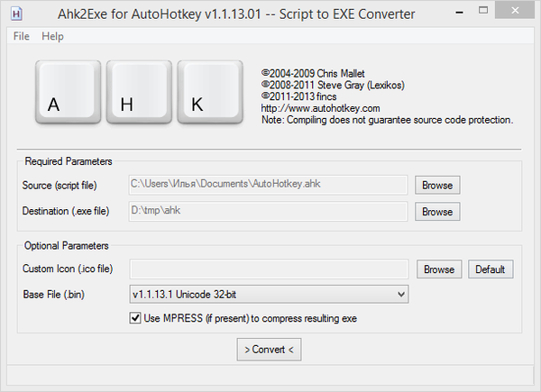The height and width of the screenshot is (392, 541).
Task: Browse for a custom icon file
Action: tap(439, 269)
